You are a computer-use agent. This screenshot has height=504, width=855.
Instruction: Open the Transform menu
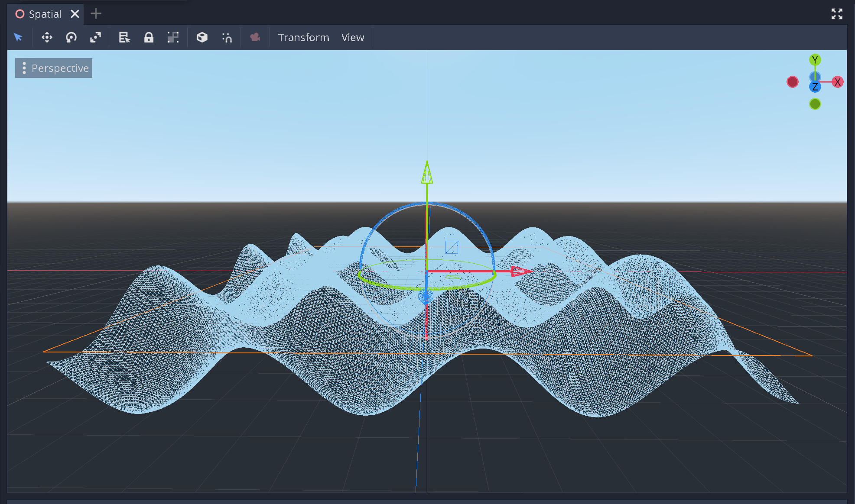pyautogui.click(x=303, y=37)
